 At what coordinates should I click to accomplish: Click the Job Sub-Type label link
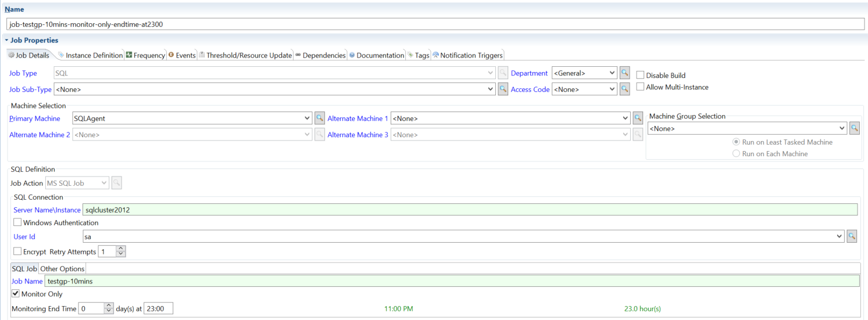point(30,89)
